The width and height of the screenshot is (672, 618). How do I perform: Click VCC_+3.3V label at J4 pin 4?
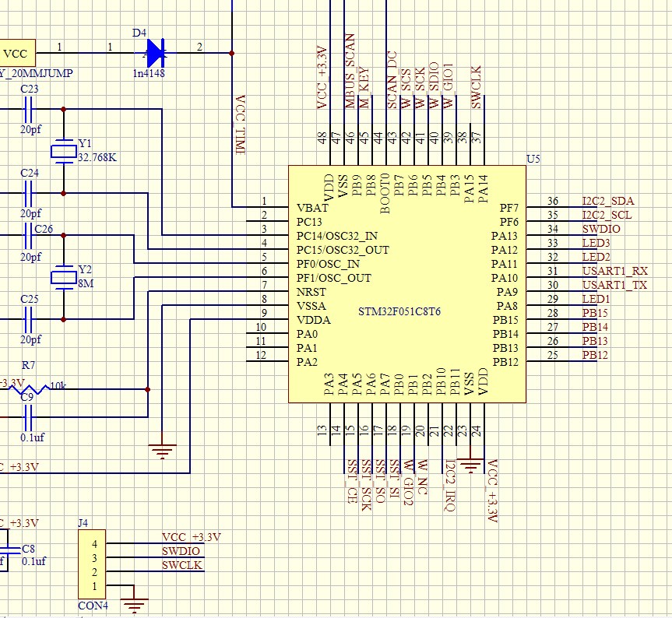tap(191, 537)
